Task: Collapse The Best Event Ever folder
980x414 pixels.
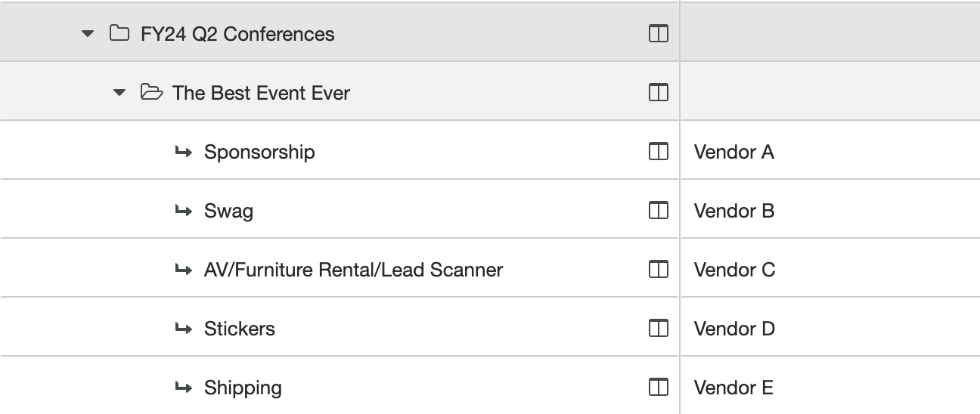Action: coord(119,93)
